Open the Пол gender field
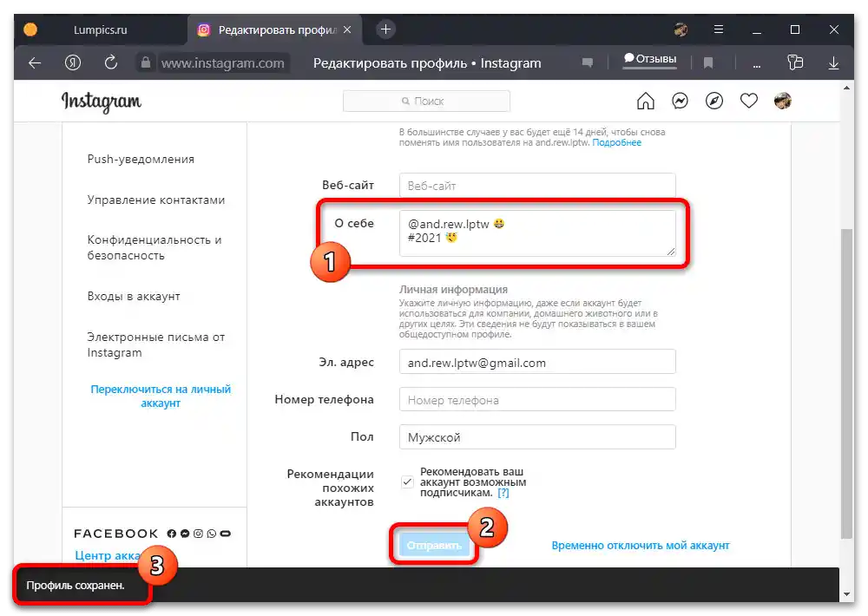Screen dimensions: 868x616 [537, 436]
